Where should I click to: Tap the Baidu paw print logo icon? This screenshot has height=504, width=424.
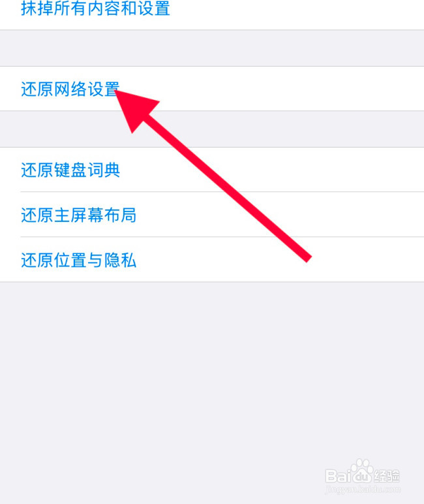coord(361,471)
